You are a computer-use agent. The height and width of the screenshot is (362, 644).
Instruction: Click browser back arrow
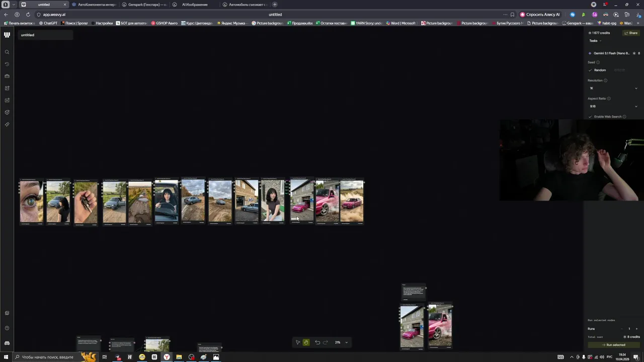[6, 15]
